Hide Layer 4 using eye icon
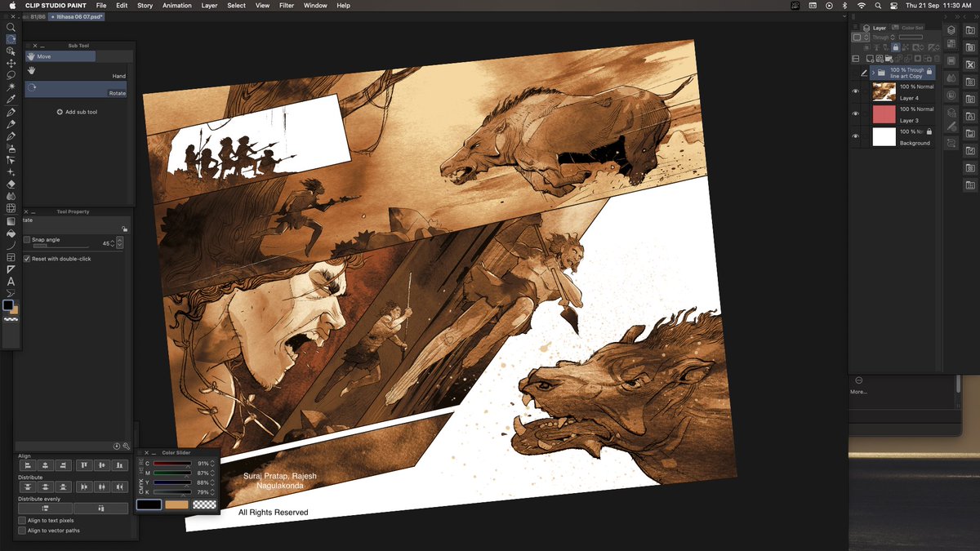The height and width of the screenshot is (551, 980). point(856,91)
